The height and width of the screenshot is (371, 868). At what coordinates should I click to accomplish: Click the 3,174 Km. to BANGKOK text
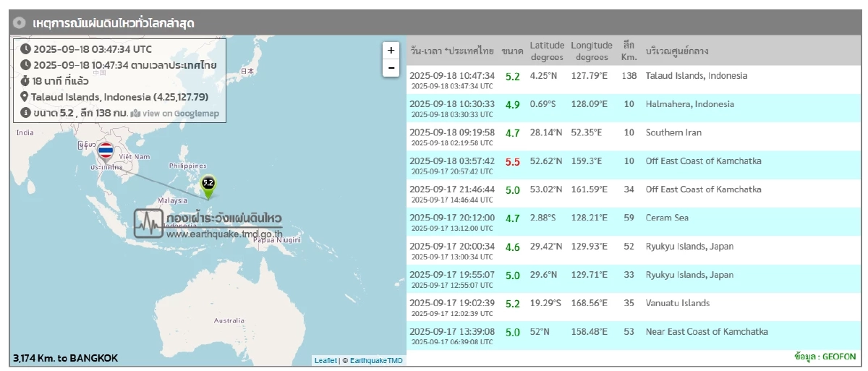click(66, 358)
